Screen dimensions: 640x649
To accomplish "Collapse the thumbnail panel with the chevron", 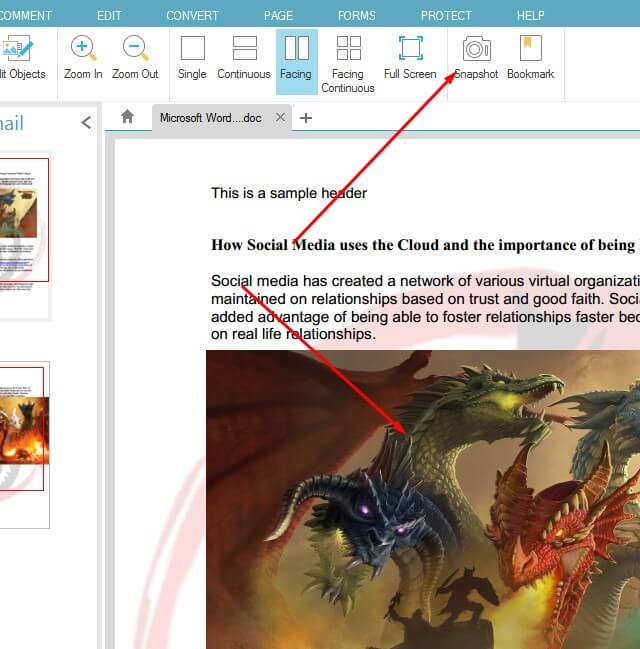I will coord(86,123).
